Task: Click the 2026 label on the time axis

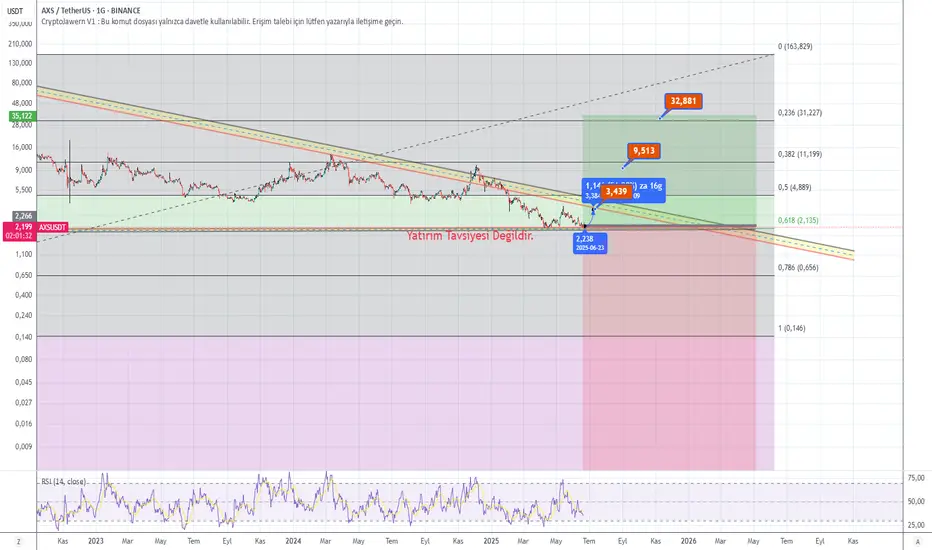Action: coord(688,541)
